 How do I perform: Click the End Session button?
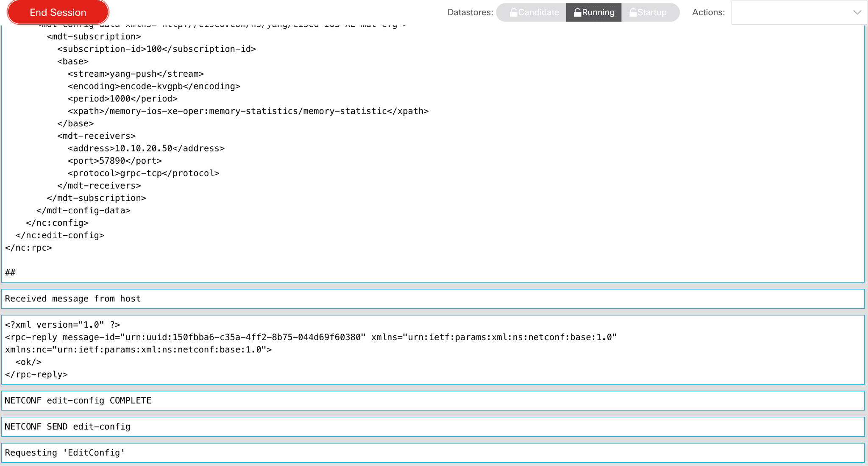(x=58, y=12)
